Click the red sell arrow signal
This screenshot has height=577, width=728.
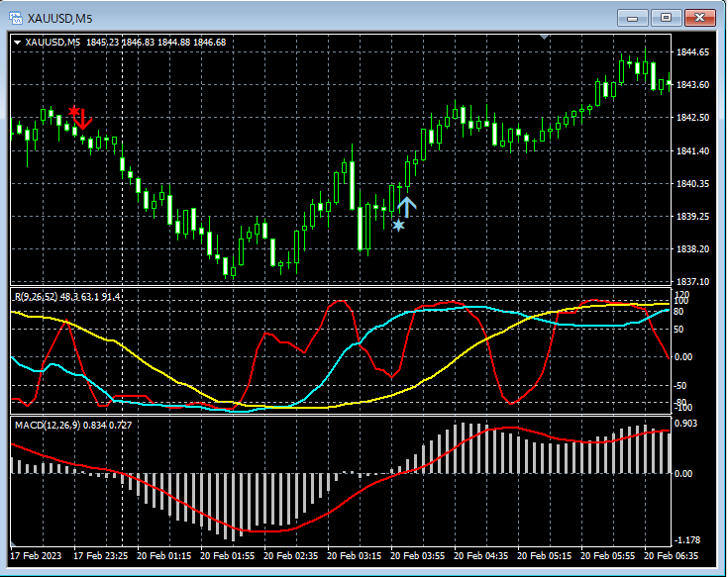84,119
